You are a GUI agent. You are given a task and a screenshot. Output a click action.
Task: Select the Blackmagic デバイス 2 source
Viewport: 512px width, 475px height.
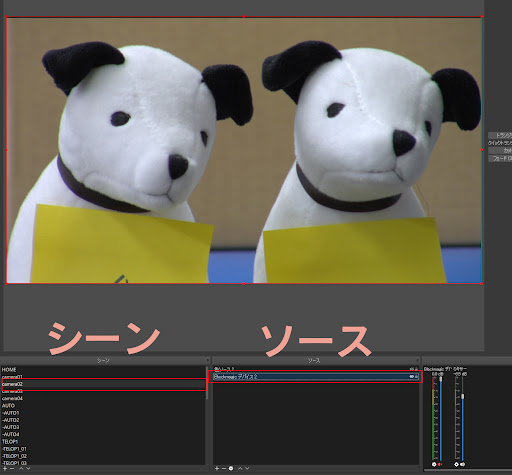(x=316, y=377)
